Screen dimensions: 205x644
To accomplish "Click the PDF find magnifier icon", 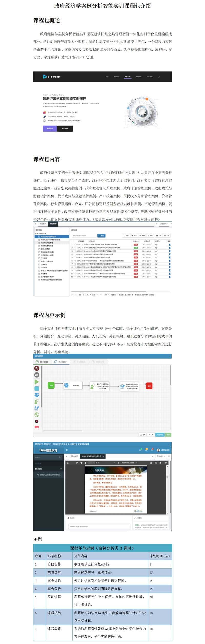I will (x=77, y=463).
